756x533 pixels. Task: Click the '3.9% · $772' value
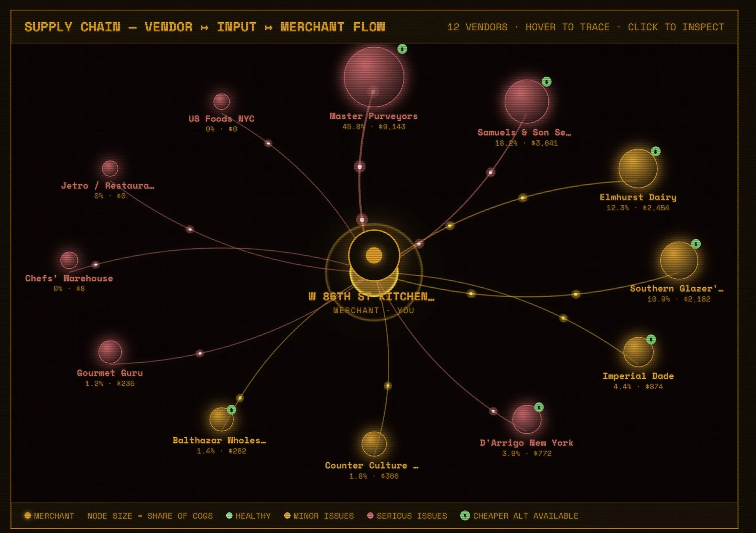pos(527,454)
